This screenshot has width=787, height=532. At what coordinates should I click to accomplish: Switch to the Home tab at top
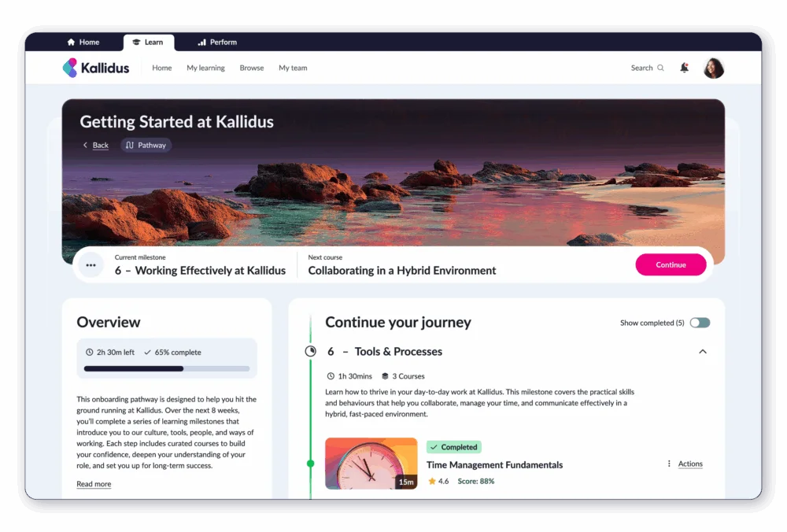coord(83,42)
